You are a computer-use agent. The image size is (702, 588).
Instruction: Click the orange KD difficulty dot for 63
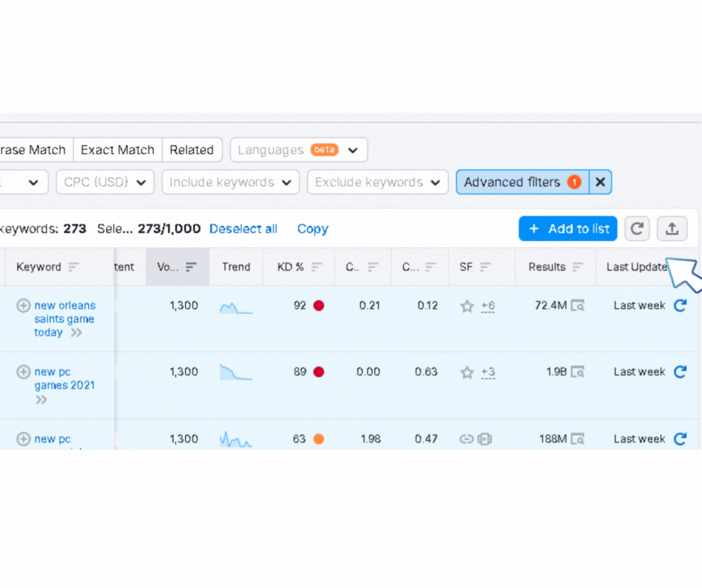319,439
